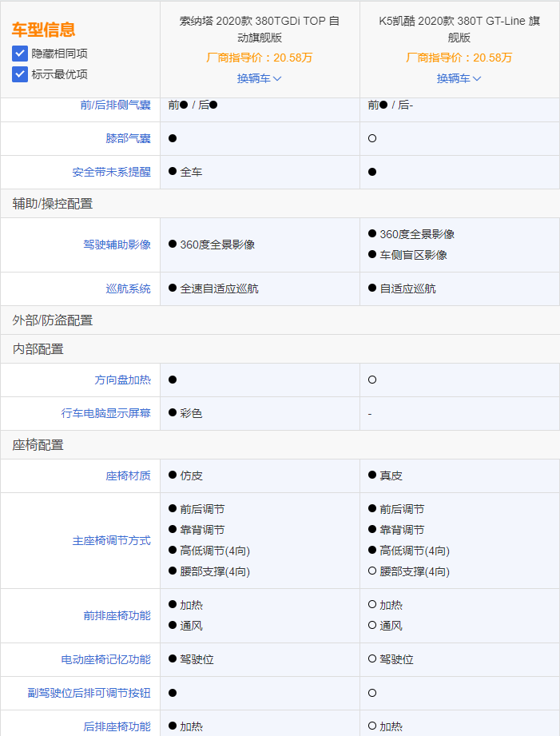Open 换辆车 dropdown under 索纳塔

pyautogui.click(x=259, y=78)
